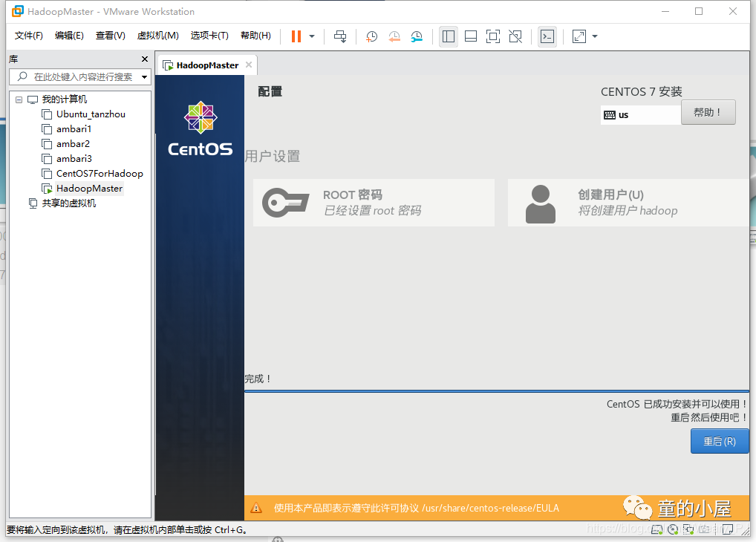Click the root password key icon
Screen dimensions: 756x542
285,203
